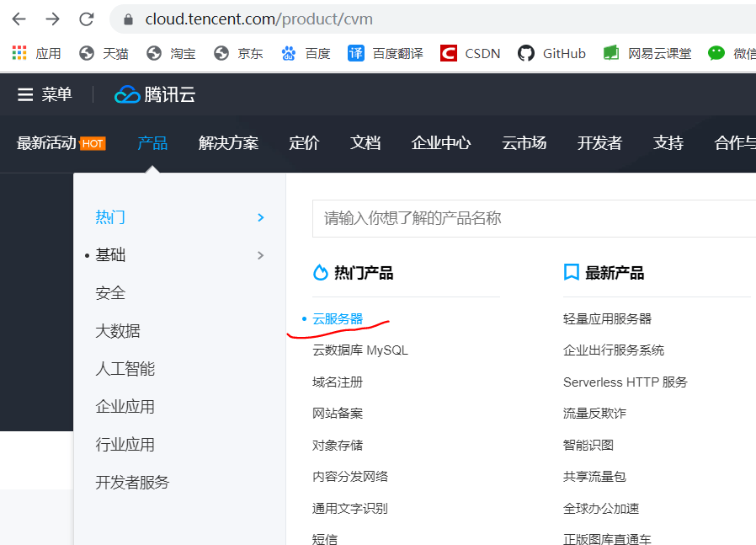Open the 流量反欺诈 link
756x545 pixels.
[594, 414]
